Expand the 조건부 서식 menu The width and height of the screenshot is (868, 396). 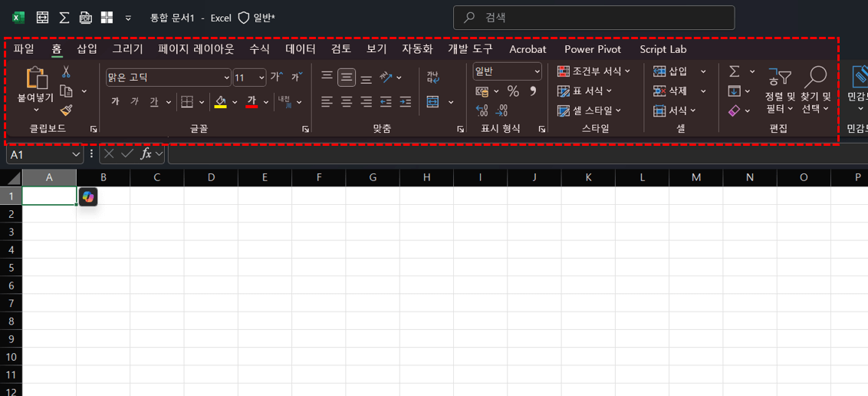click(x=627, y=71)
